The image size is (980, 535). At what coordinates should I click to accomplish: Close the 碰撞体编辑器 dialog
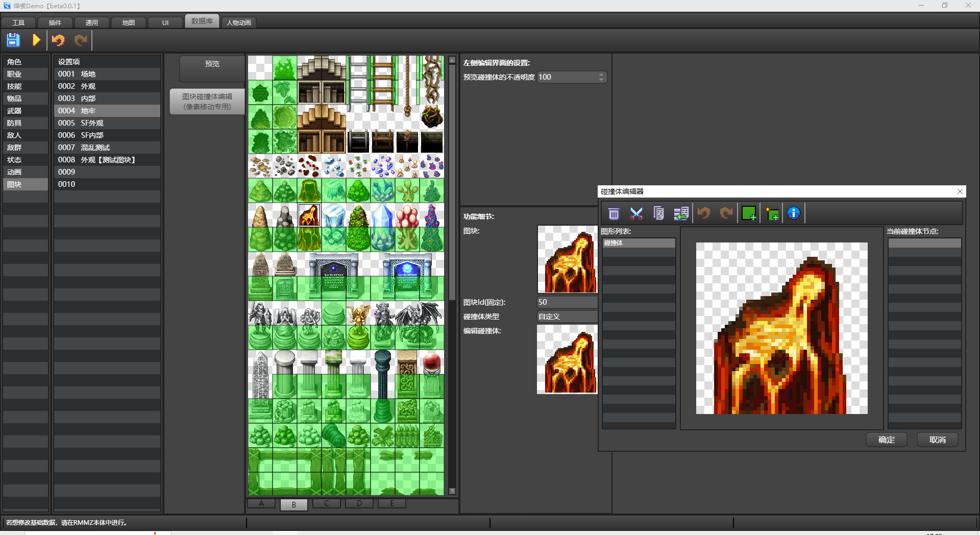(960, 191)
